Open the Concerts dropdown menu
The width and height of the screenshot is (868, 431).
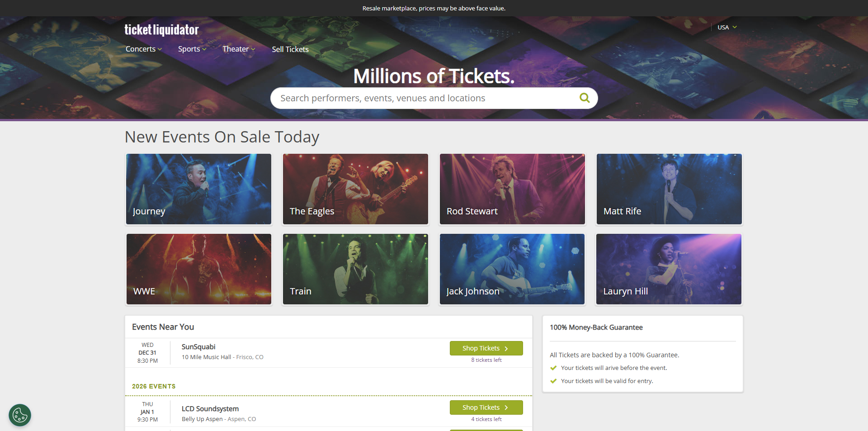tap(144, 49)
